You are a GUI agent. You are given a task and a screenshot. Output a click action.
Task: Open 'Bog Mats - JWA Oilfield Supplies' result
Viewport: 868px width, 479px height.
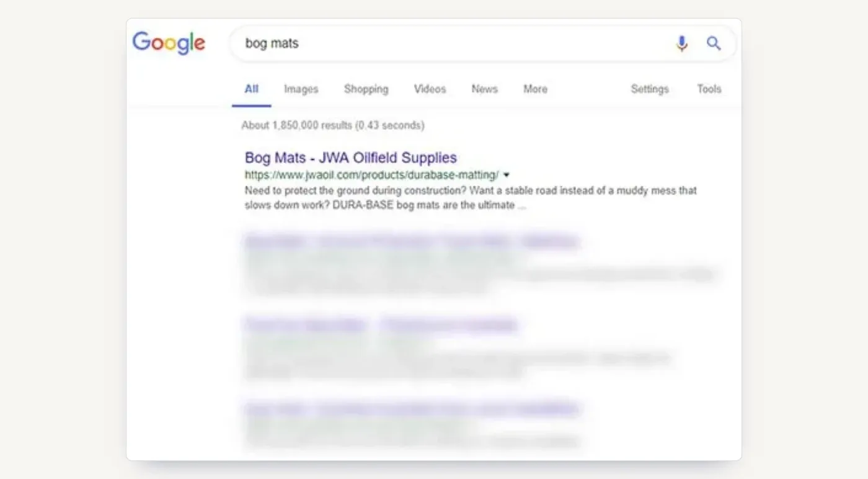pos(351,158)
